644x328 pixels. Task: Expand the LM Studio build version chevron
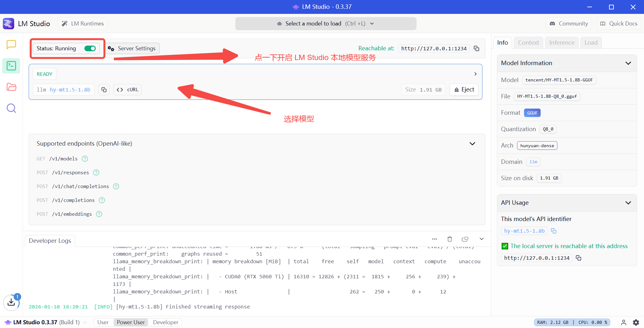[x=85, y=322]
